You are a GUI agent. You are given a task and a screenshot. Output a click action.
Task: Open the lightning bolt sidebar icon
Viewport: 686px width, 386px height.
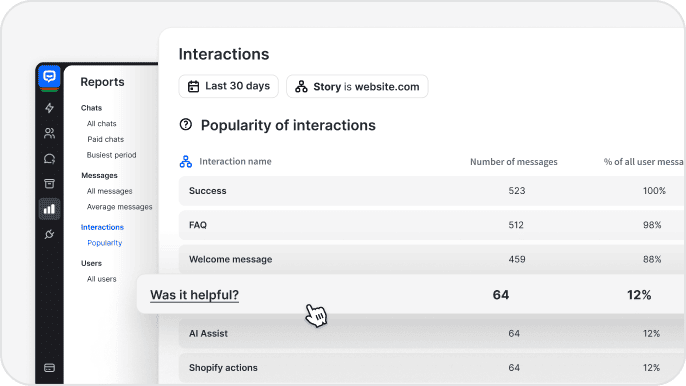[x=49, y=108]
